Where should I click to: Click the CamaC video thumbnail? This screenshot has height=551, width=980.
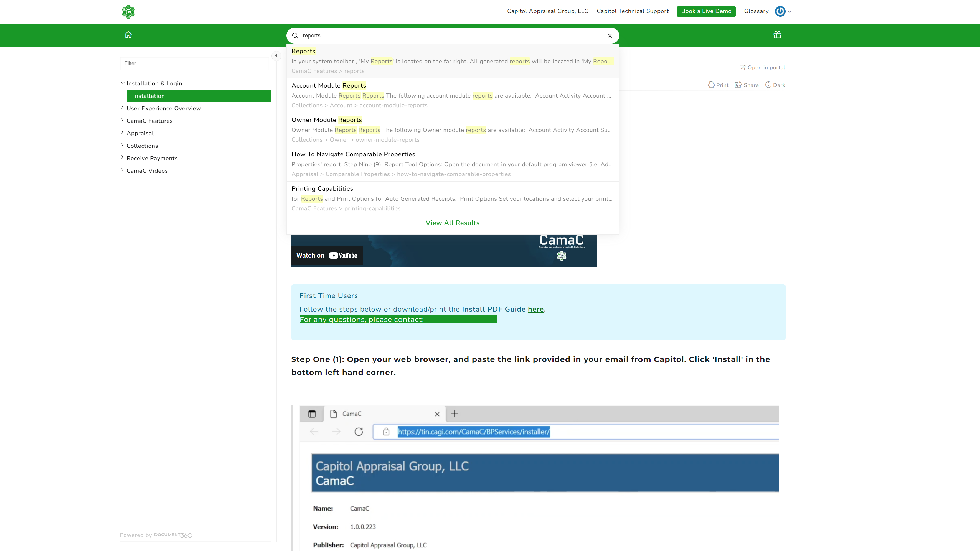[x=444, y=251]
